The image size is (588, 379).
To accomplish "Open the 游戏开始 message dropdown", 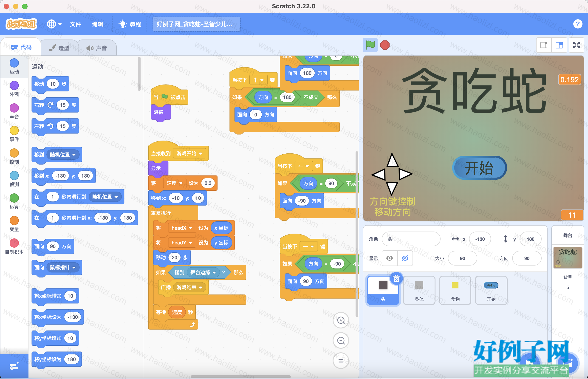I will coord(189,153).
